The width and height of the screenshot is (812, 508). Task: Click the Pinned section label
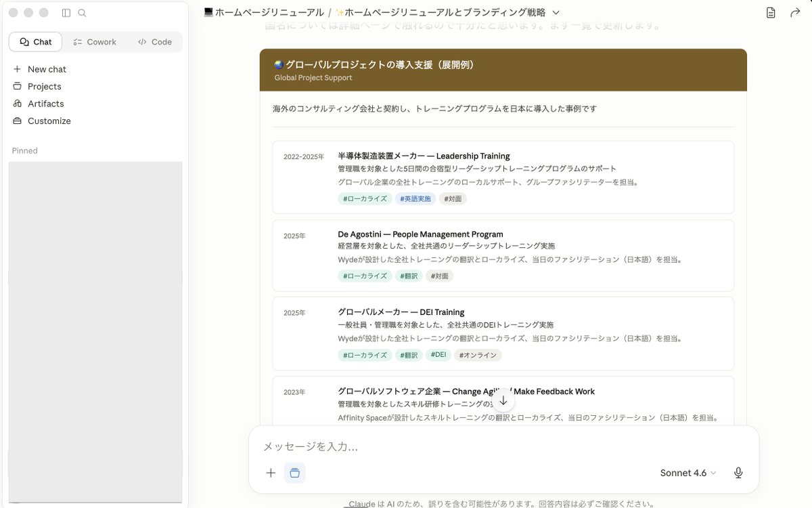click(24, 150)
